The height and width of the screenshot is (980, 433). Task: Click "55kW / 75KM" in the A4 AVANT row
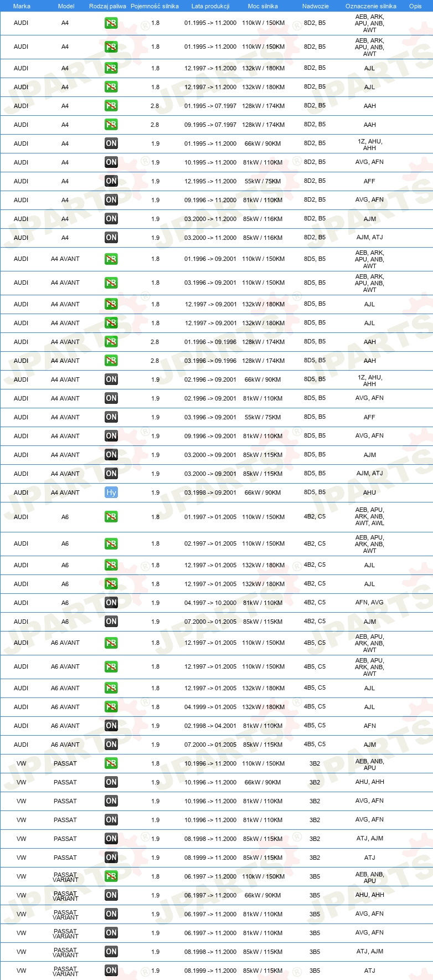(263, 417)
